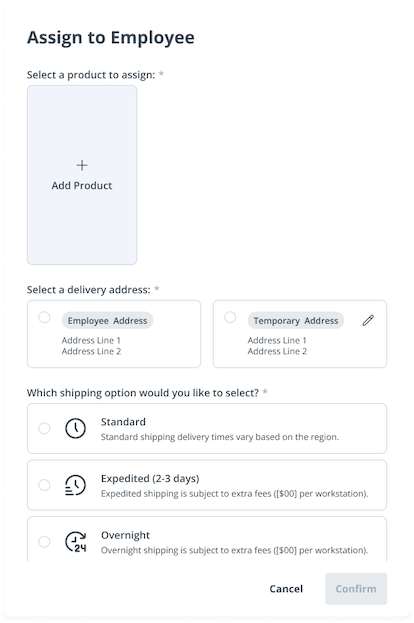The image size is (414, 623).
Task: Click the Employee Address lines text
Action: point(91,346)
